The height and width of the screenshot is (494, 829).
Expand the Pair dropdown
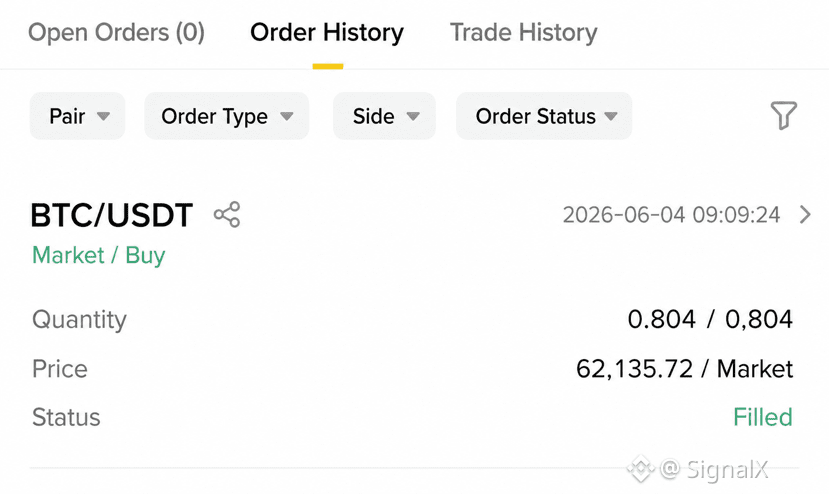click(78, 116)
